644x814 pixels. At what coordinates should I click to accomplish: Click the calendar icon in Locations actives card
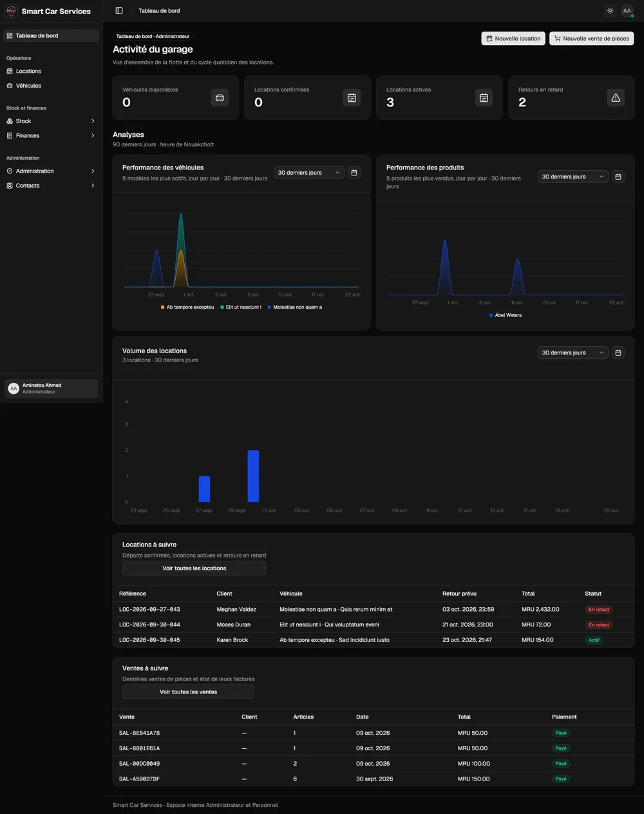pos(484,98)
